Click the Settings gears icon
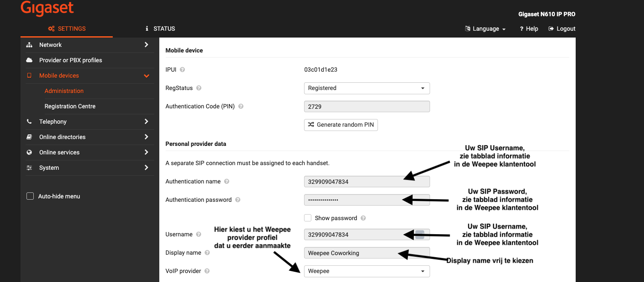Viewport: 644px width, 282px height. [51, 29]
